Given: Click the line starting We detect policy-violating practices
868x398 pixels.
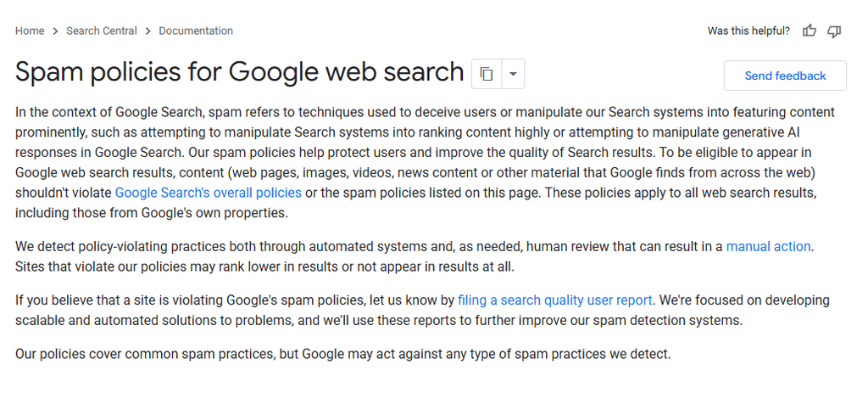Looking at the screenshot, I should (415, 246).
